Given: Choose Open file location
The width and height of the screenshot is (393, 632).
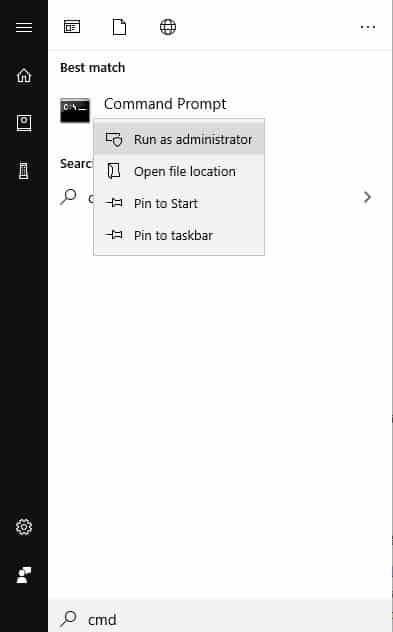Looking at the screenshot, I should coord(179,171).
